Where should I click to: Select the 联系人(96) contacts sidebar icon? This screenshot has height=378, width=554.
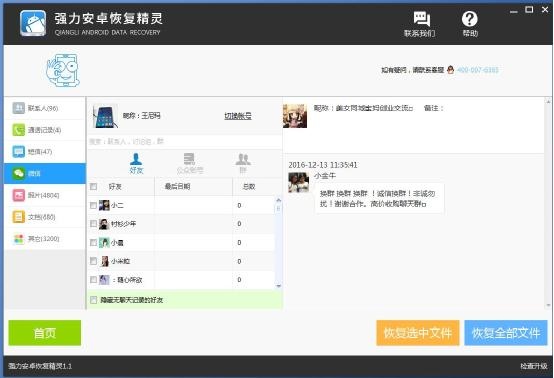(x=18, y=108)
